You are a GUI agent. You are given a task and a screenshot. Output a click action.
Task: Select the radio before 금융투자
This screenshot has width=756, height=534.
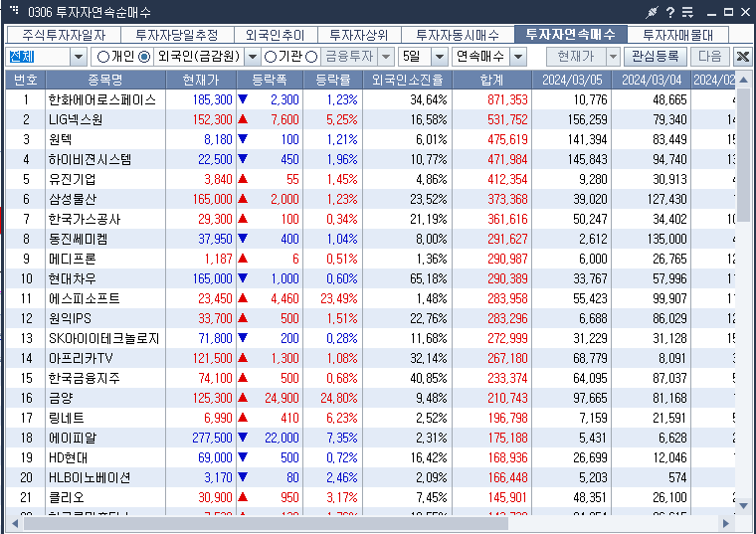311,57
